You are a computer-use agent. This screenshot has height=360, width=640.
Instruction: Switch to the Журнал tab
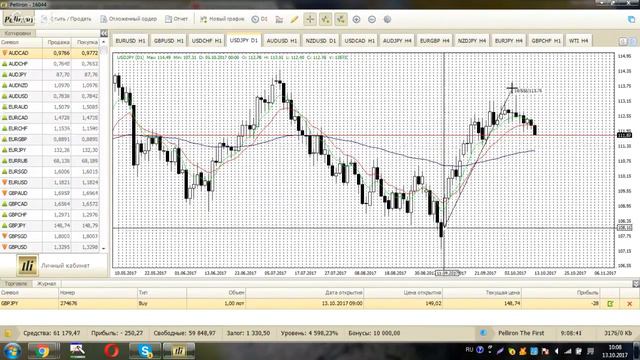point(47,284)
